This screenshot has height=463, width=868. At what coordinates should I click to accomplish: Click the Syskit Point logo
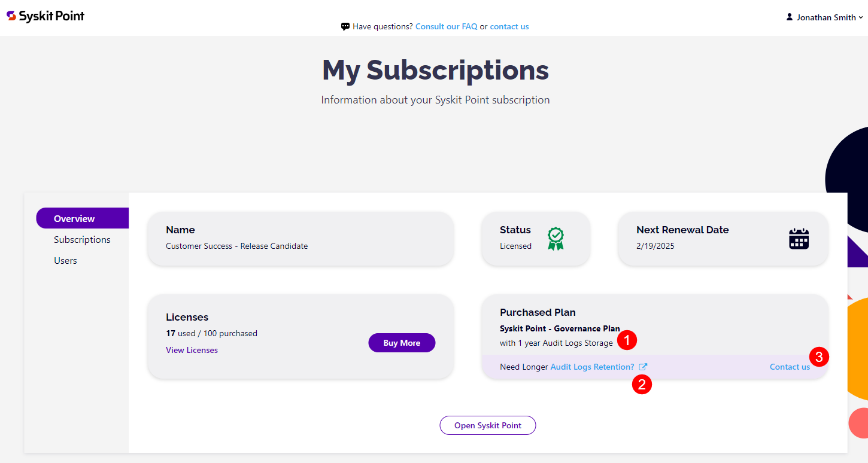45,16
